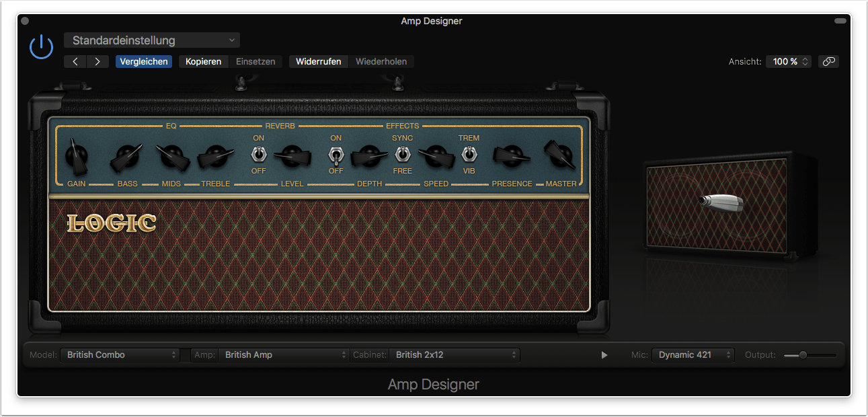Toggle the SYNC/FREE switch
Screen dimensions: 868x417
click(x=402, y=155)
